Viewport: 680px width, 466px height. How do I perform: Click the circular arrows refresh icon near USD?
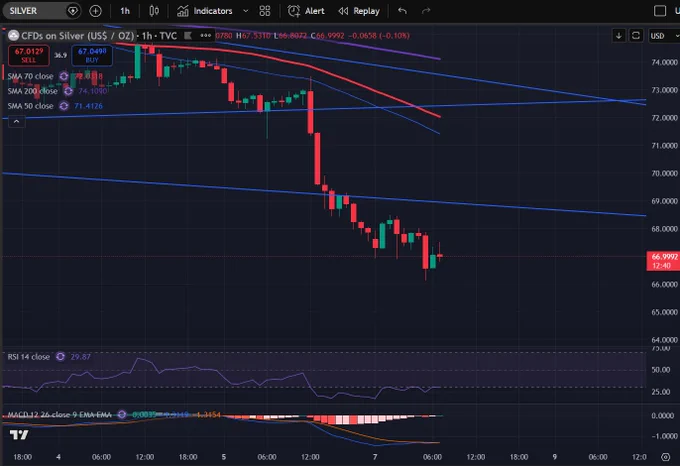tap(636, 36)
